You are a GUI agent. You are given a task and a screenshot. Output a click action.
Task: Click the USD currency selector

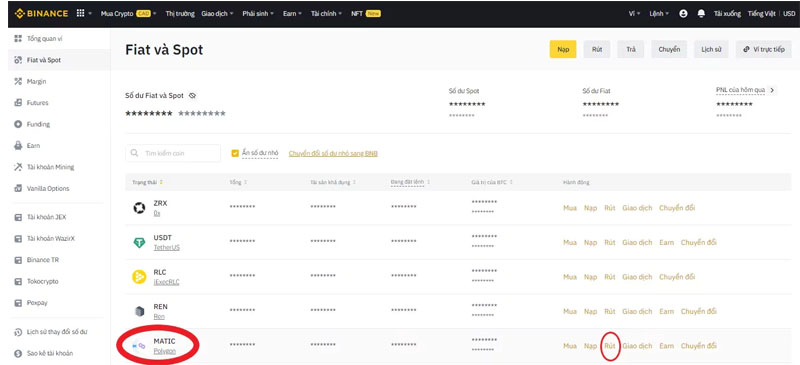[789, 14]
